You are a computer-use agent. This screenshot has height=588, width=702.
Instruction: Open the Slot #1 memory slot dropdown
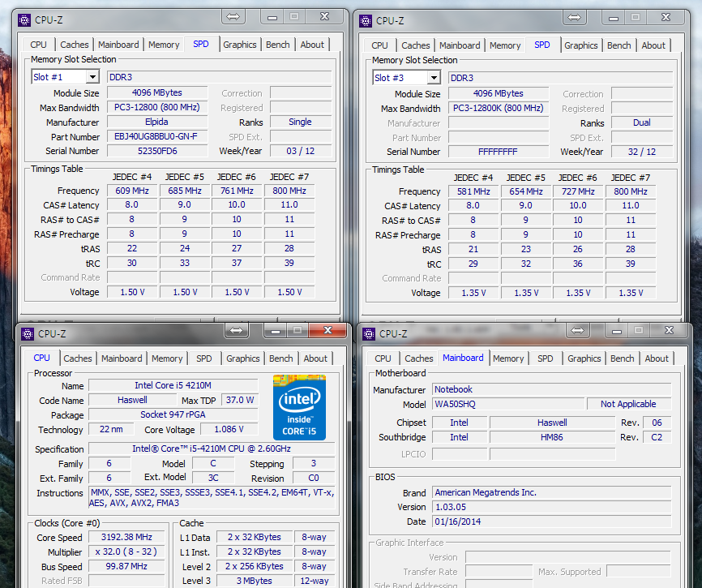click(x=92, y=77)
